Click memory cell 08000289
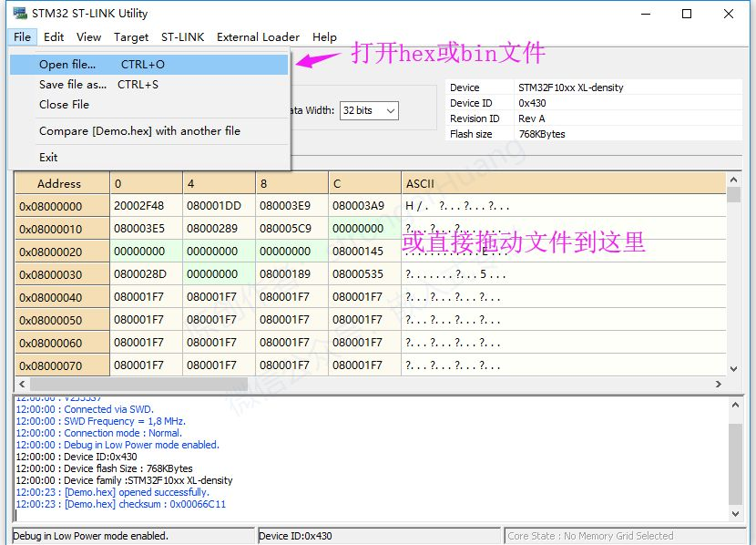Image resolution: width=756 pixels, height=545 pixels. (220, 229)
